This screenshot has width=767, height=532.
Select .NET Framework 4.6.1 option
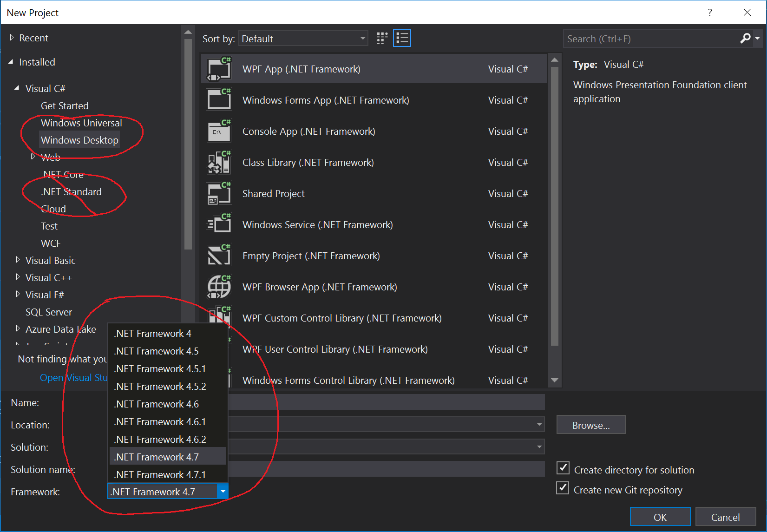pos(168,422)
